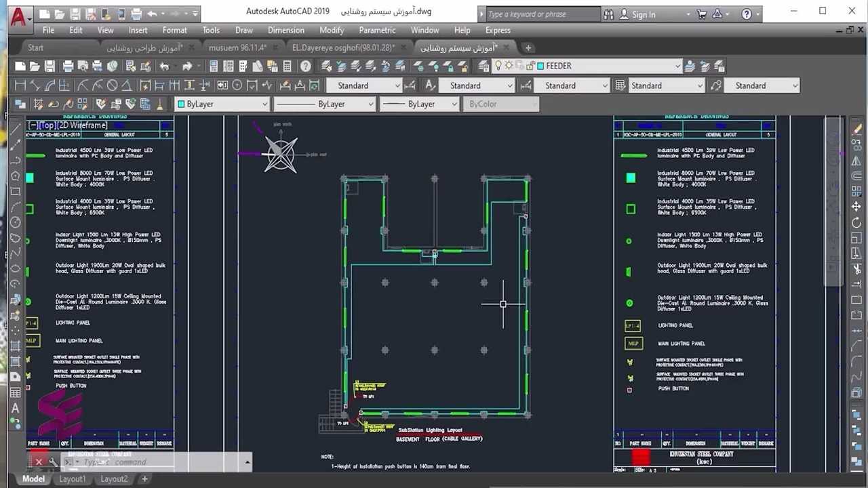Viewport: 868px width, 488px height.
Task: Click the Sign In button
Action: [x=643, y=14]
